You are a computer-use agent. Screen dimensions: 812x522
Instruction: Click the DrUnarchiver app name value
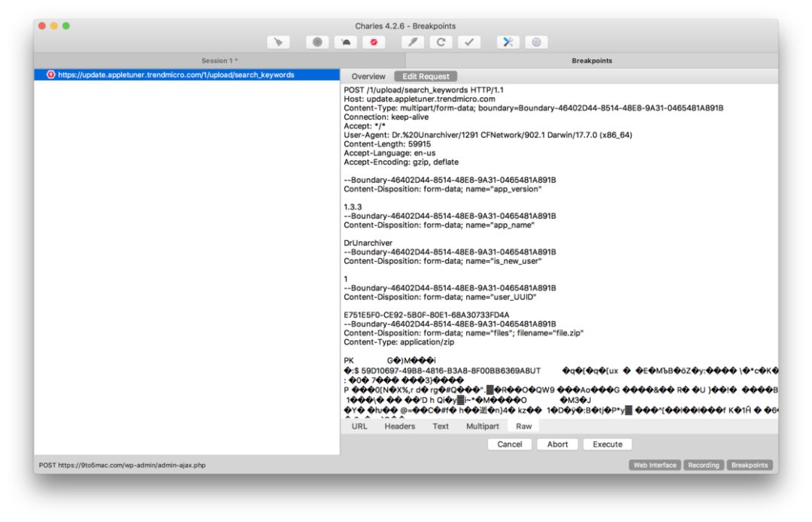coord(368,243)
